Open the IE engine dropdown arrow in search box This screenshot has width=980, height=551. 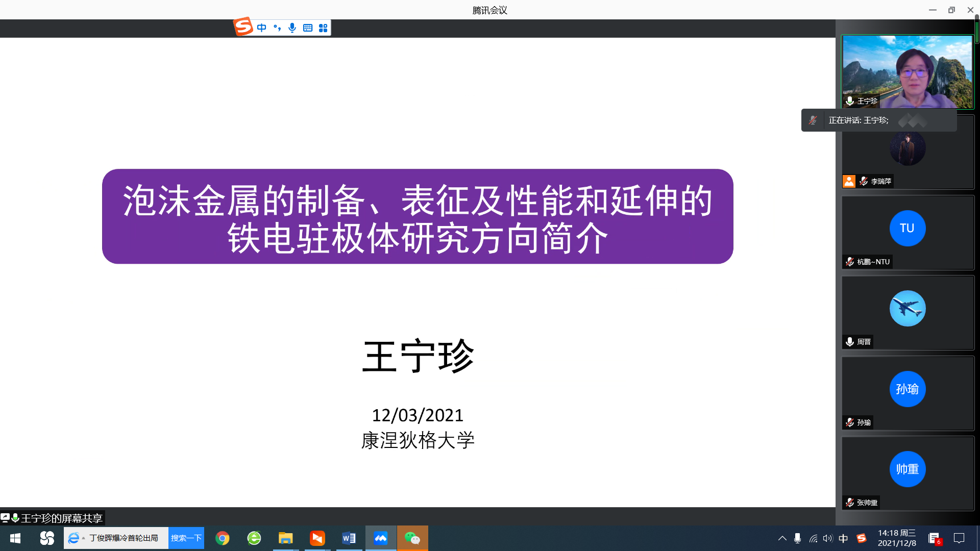[84, 538]
